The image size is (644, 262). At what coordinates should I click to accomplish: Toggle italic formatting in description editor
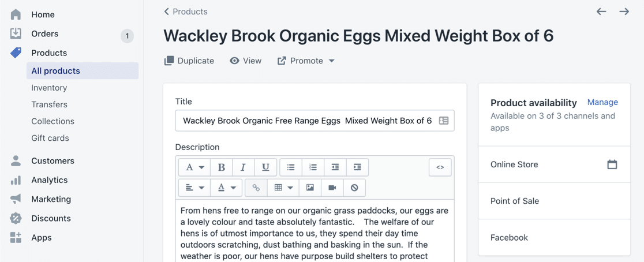[x=243, y=167]
